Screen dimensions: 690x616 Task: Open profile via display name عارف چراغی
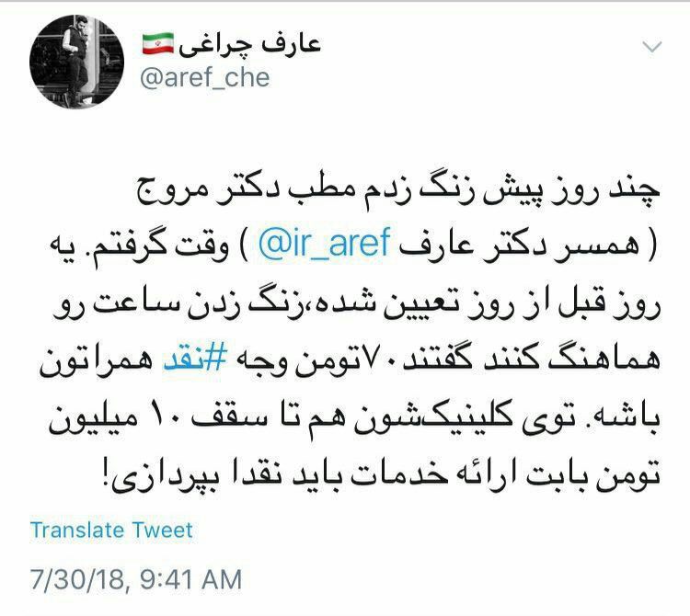pyautogui.click(x=249, y=44)
